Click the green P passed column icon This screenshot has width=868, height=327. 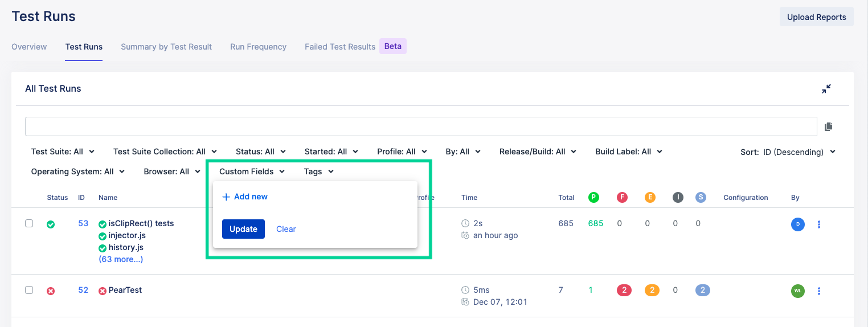tap(593, 198)
